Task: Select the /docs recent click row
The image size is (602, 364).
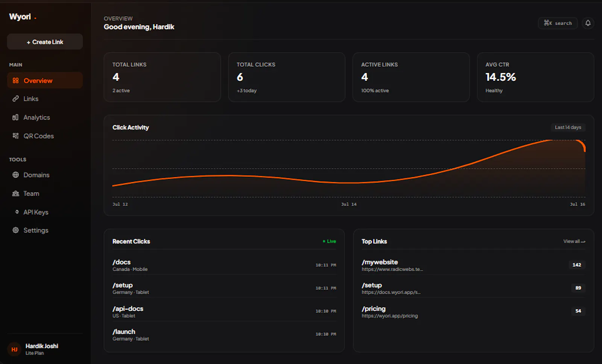Action: tap(224, 265)
